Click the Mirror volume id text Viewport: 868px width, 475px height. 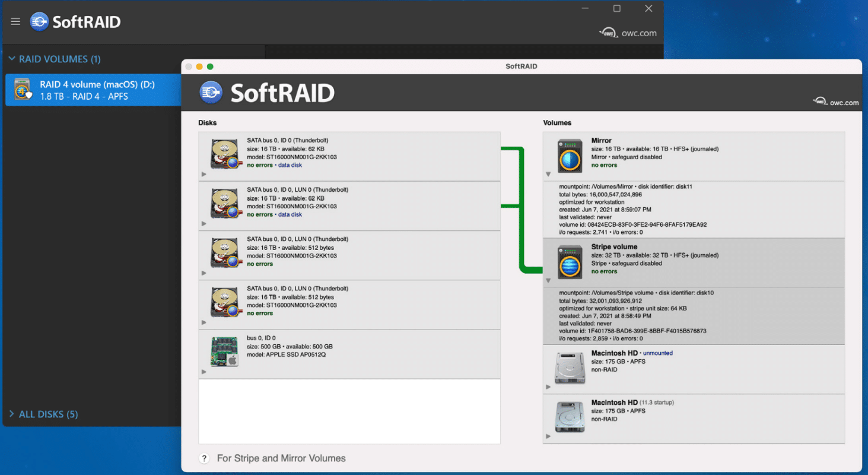pyautogui.click(x=632, y=225)
